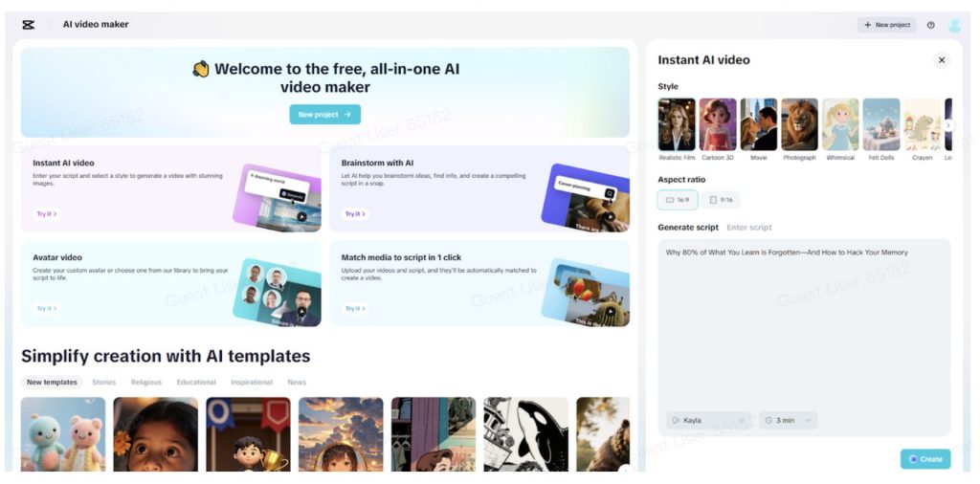Click the New project banner button

point(324,115)
